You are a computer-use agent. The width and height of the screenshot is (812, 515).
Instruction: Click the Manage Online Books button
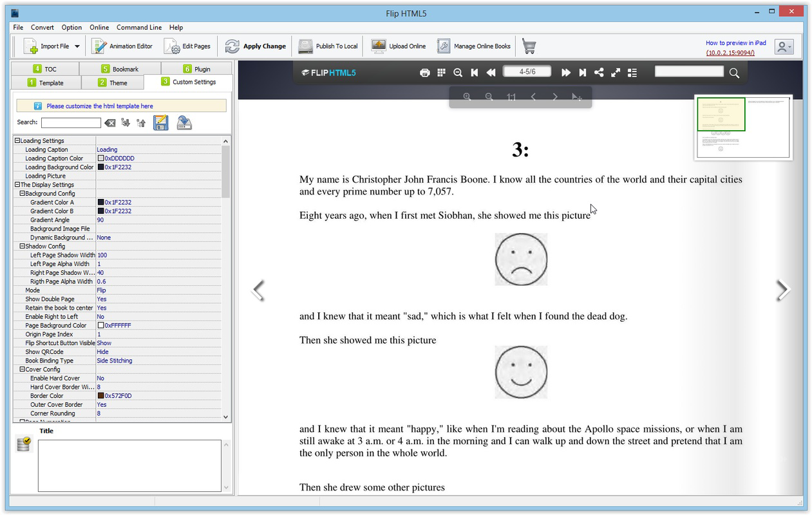click(474, 46)
